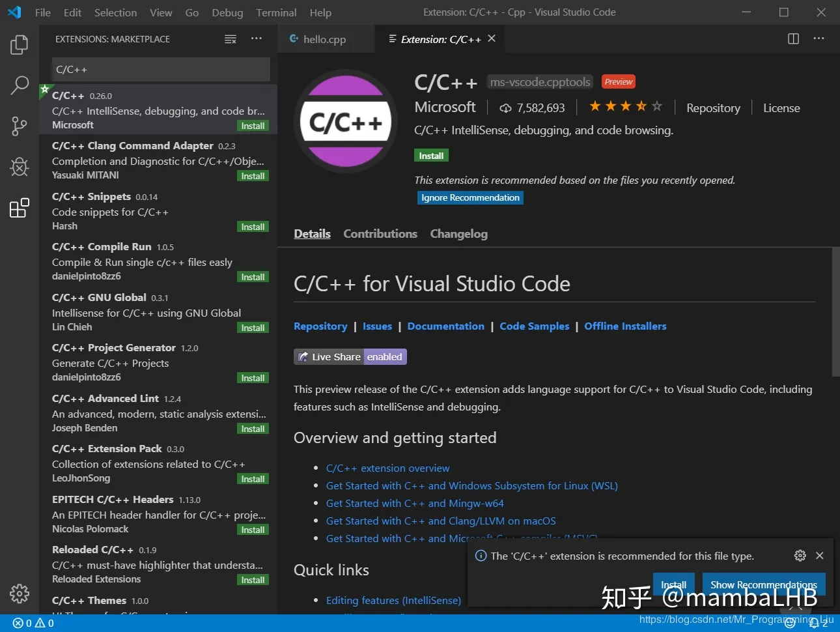Open the Source Control view
The height and width of the screenshot is (632, 840).
point(19,126)
